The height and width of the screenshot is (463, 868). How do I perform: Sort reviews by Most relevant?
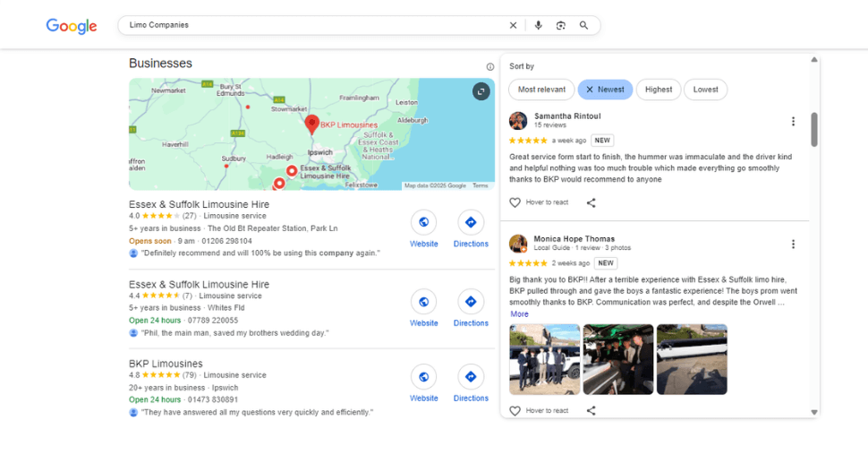[x=541, y=90]
